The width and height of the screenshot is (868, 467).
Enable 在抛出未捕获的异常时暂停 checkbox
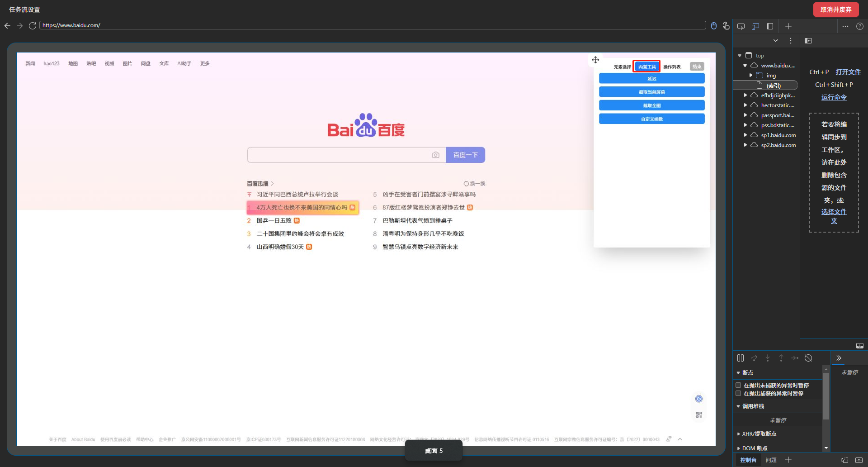pyautogui.click(x=738, y=386)
